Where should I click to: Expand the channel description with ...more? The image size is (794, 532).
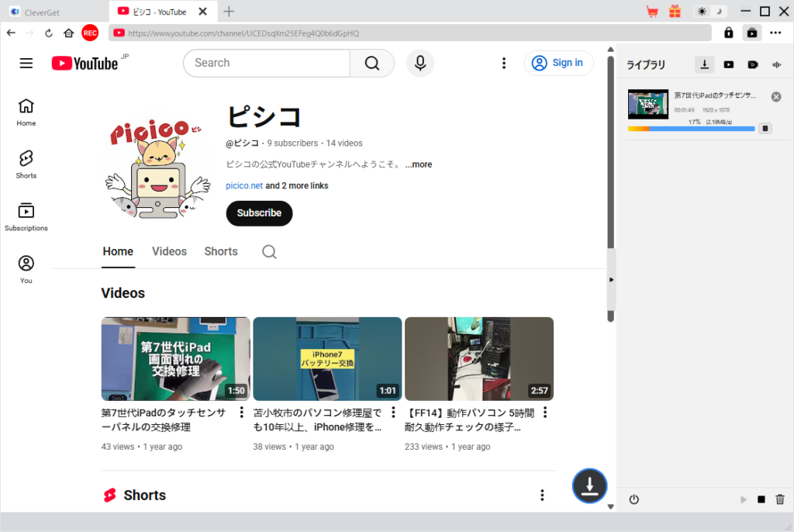(x=418, y=164)
